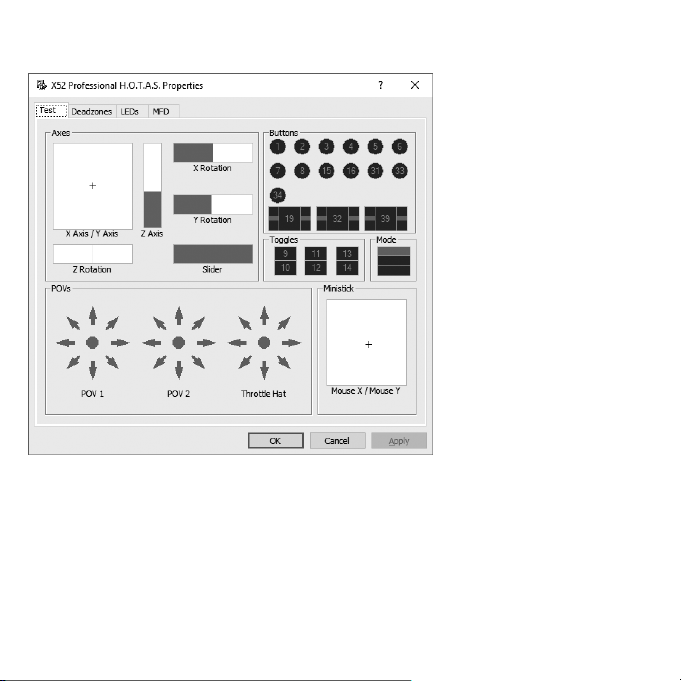Screen dimensions: 681x681
Task: Click toggle indicator 10
Action: [x=285, y=268]
